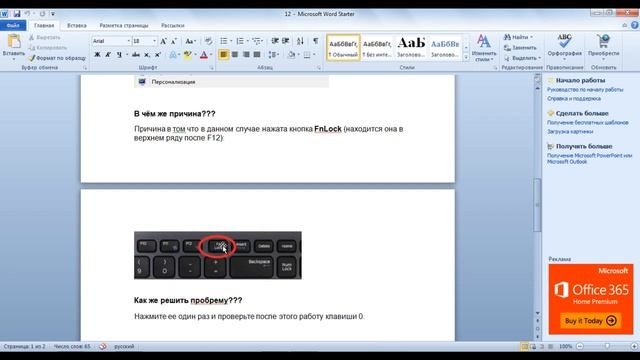The image size is (640, 360).
Task: Click the Clear Formatting eraser icon
Action: click(208, 41)
